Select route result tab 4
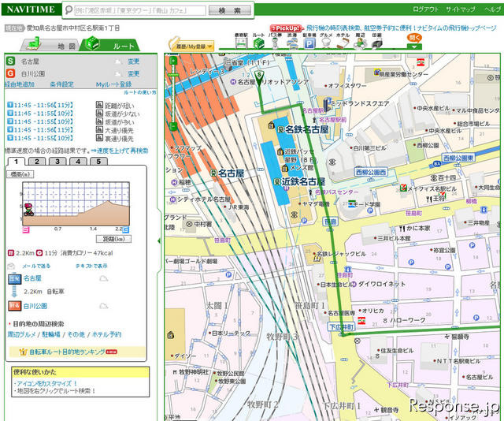The width and height of the screenshot is (504, 421). (78, 162)
